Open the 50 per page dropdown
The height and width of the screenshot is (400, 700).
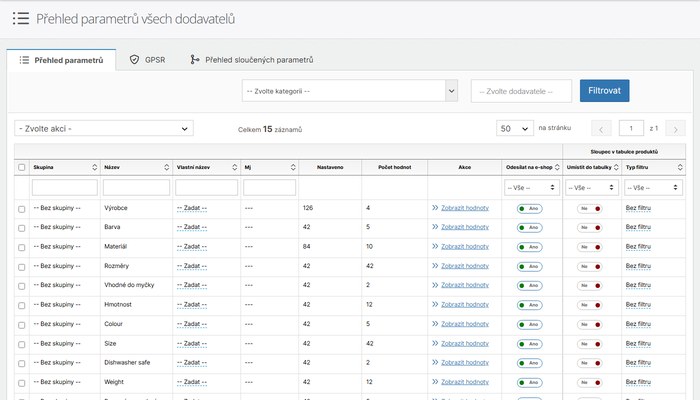point(515,129)
